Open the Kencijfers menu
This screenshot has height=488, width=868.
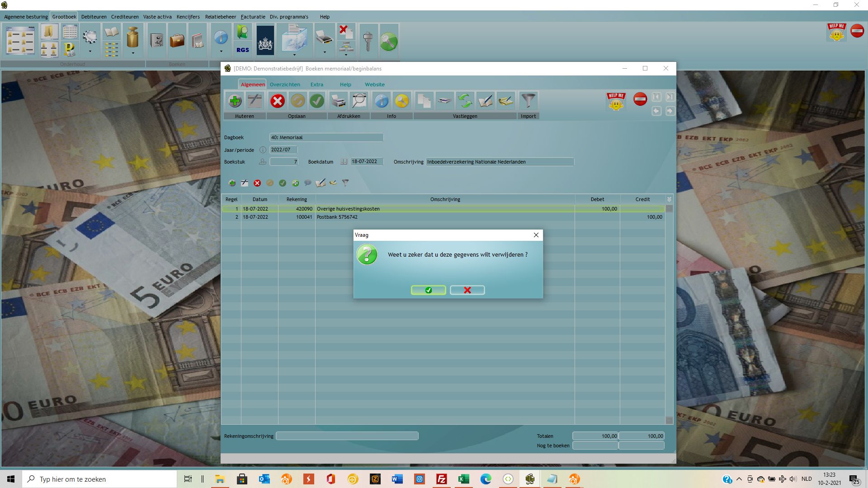pos(188,17)
